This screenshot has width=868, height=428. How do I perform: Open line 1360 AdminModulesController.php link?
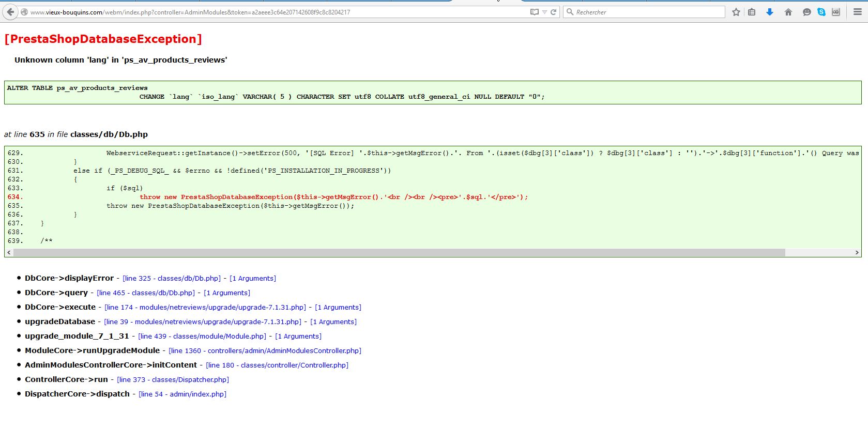(x=265, y=351)
